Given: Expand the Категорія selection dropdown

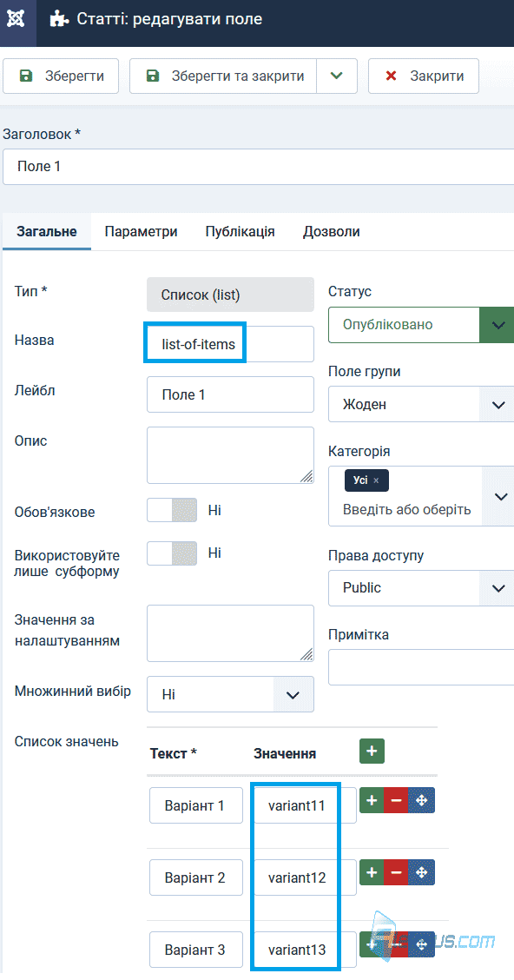Looking at the screenshot, I should (498, 496).
